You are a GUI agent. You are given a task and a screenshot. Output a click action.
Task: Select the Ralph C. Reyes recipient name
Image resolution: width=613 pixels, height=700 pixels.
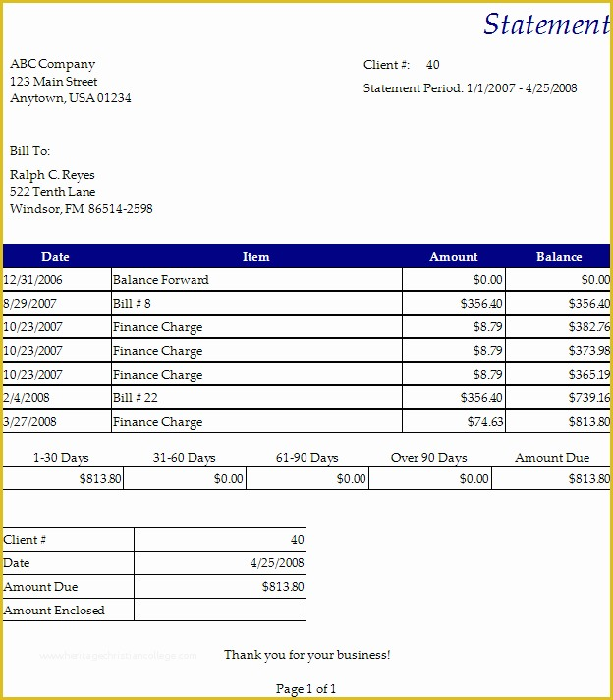(52, 175)
